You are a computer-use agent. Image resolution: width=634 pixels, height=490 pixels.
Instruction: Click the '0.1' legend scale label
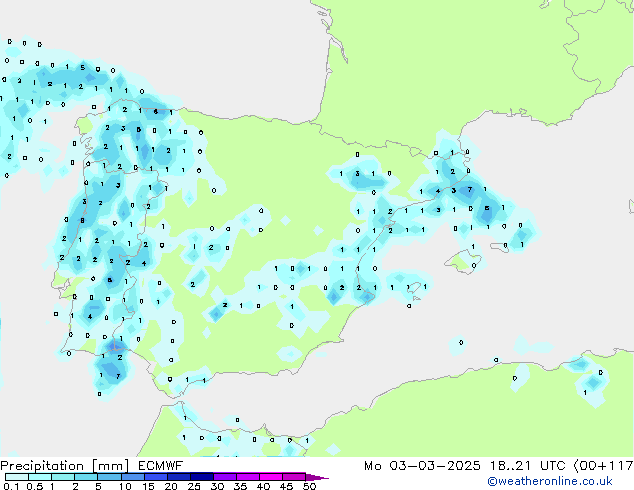[x=11, y=486]
